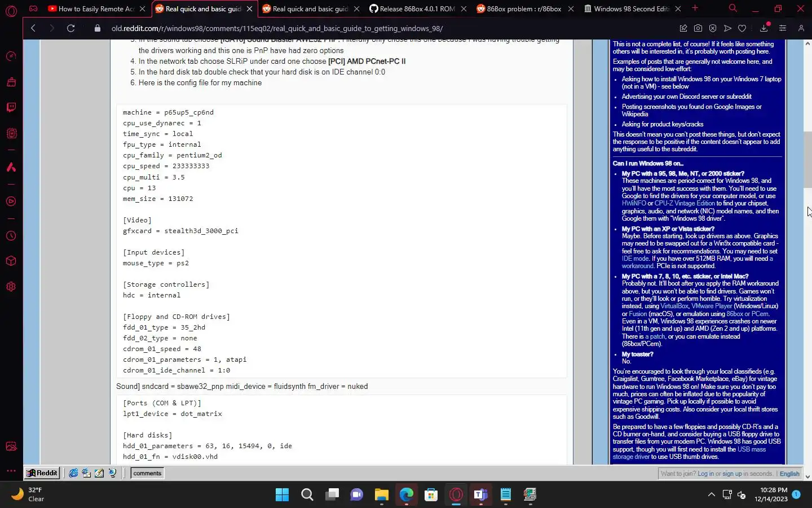Open the CPU-Z Vintage Edition link
The width and height of the screenshot is (812, 508).
[x=685, y=203]
